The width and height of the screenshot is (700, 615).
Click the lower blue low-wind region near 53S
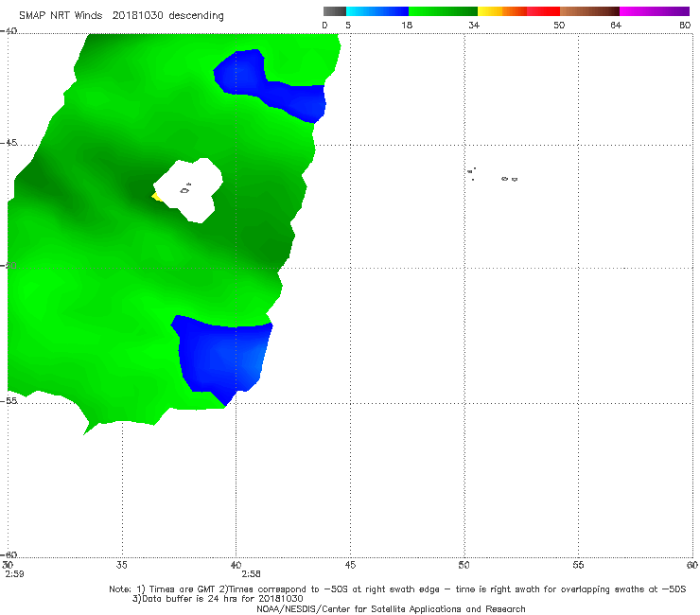pyautogui.click(x=222, y=360)
